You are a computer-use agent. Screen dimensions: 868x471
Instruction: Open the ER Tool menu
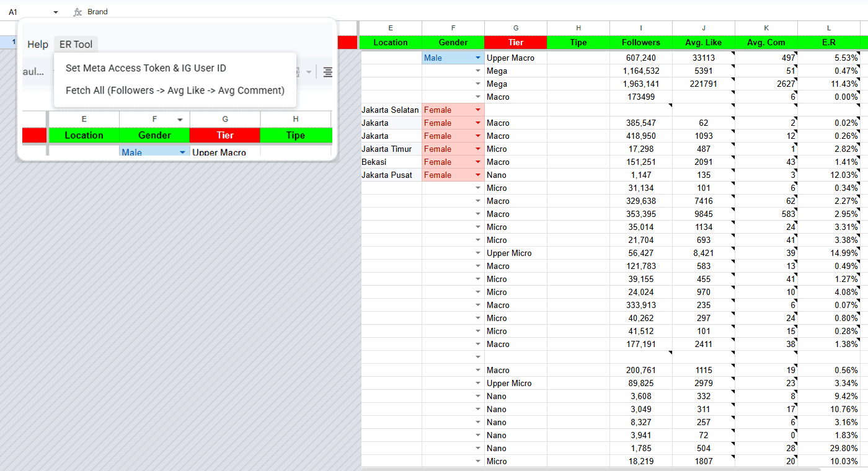click(76, 45)
